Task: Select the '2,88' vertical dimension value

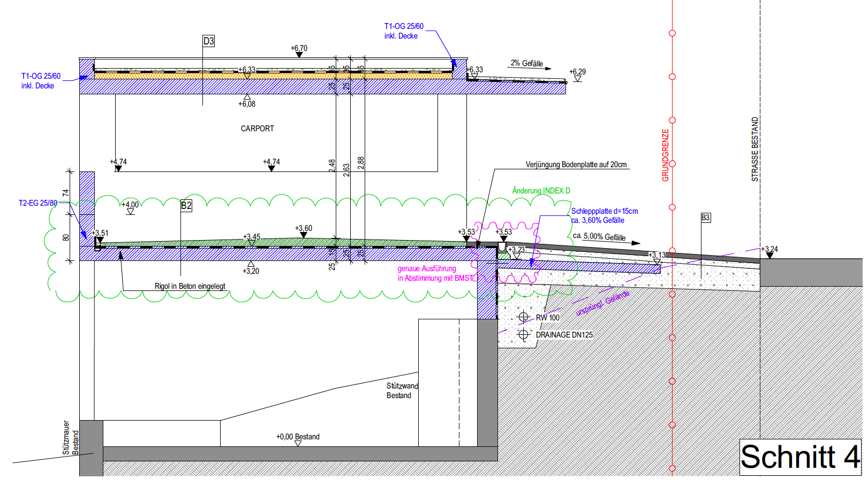Action: [x=361, y=163]
